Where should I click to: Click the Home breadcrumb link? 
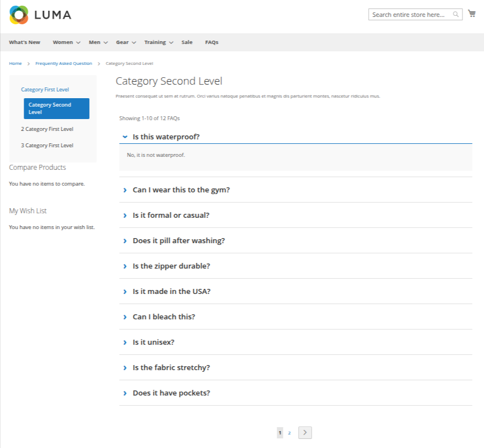(15, 63)
